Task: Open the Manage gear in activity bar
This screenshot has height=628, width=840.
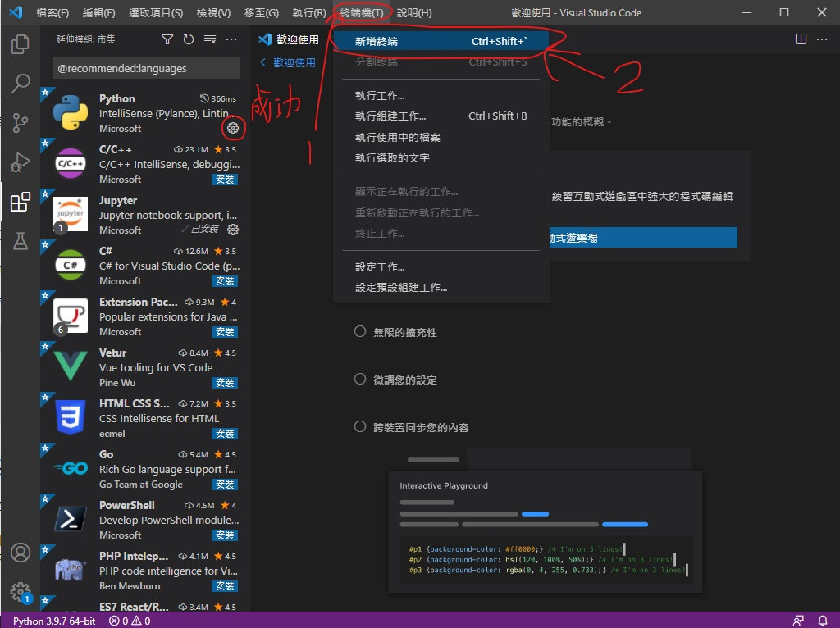Action: 21,592
